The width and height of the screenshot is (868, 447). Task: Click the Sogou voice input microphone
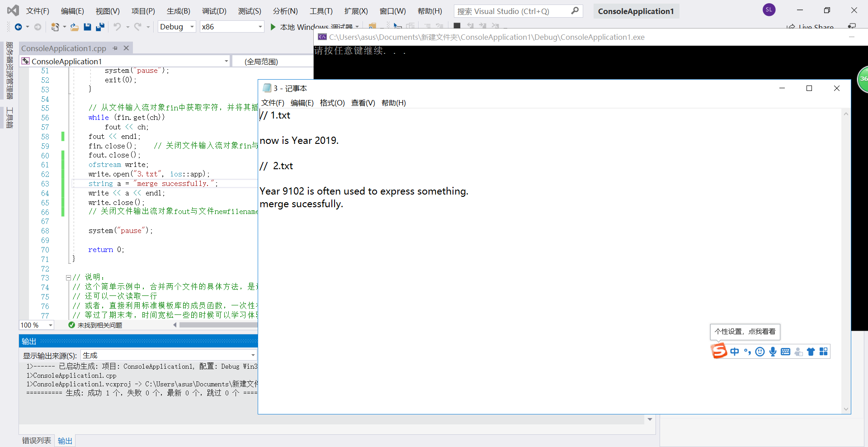coord(773,352)
